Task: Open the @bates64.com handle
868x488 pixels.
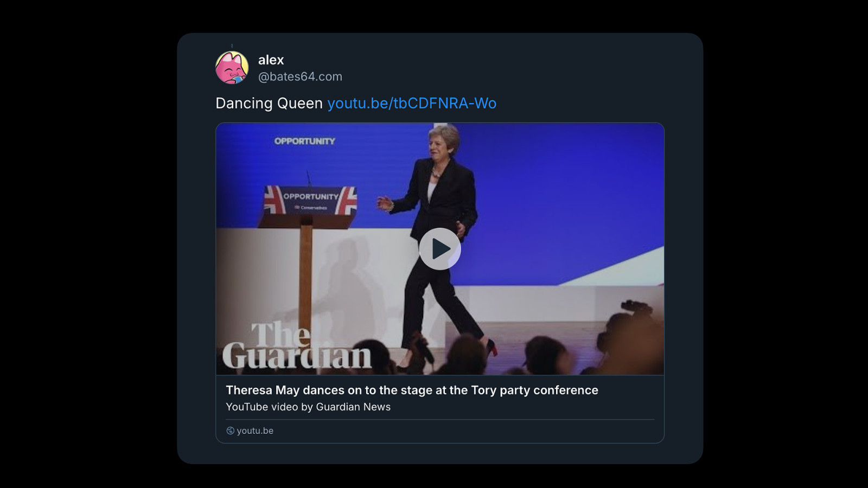Action: pos(300,76)
